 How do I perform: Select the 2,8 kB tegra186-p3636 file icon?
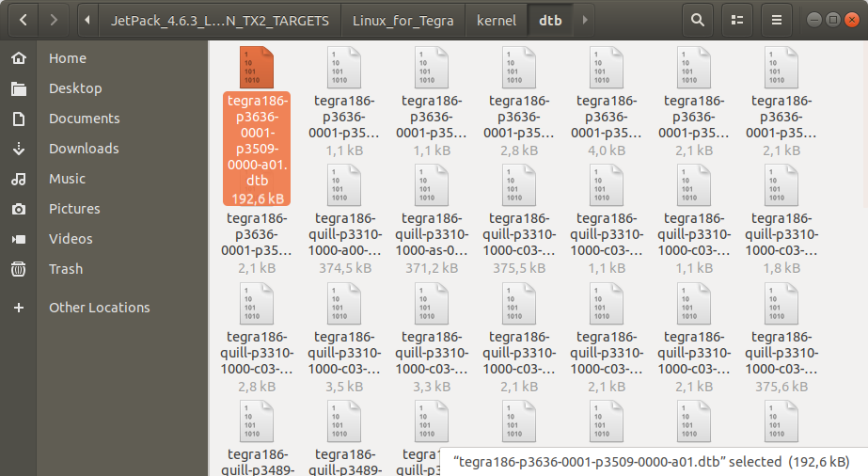[x=519, y=68]
